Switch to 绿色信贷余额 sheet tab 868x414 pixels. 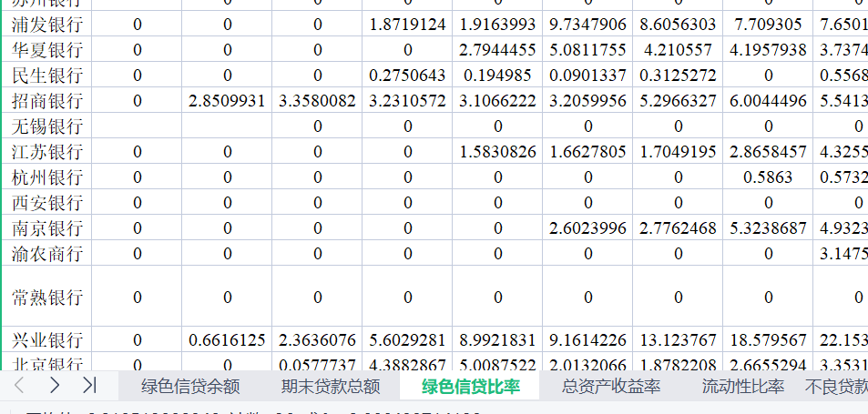click(190, 386)
